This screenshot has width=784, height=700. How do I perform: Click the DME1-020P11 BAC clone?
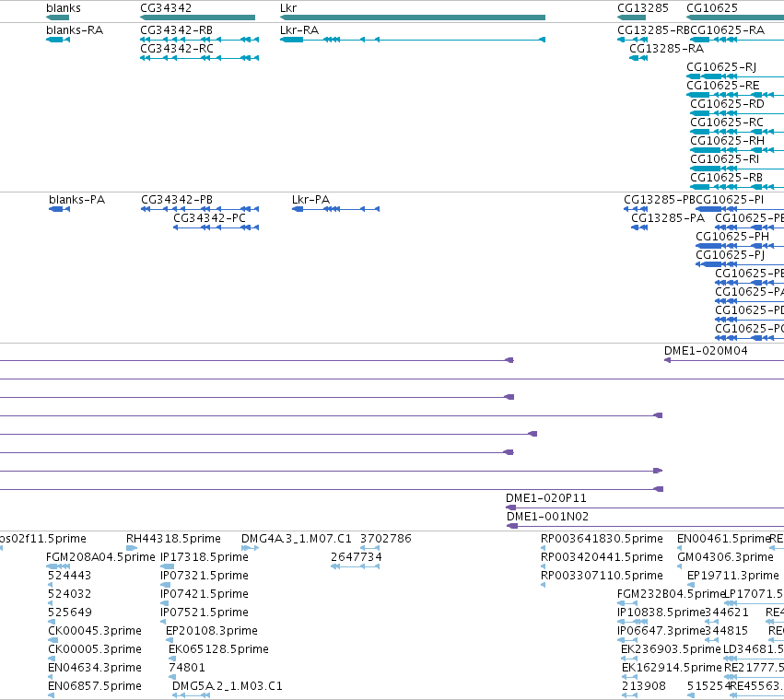[x=645, y=508]
